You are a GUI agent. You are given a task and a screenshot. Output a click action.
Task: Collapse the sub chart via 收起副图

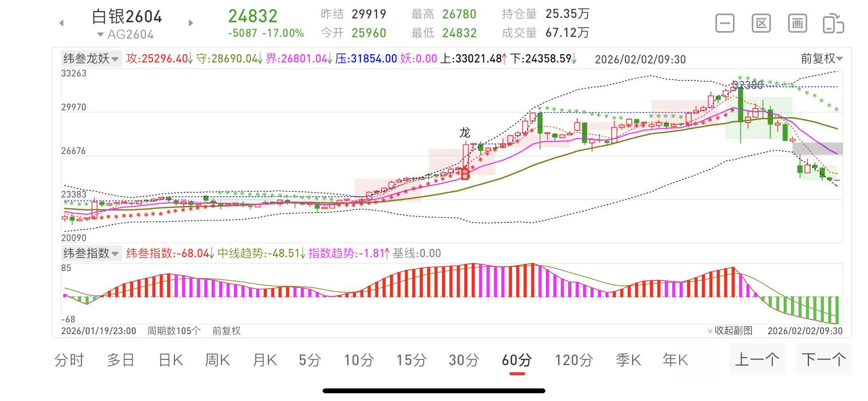[x=730, y=330]
